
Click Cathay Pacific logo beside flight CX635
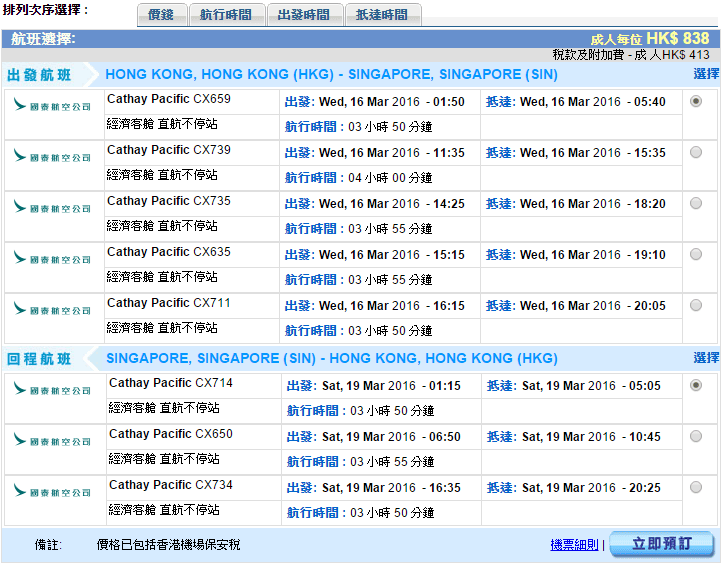pos(53,259)
